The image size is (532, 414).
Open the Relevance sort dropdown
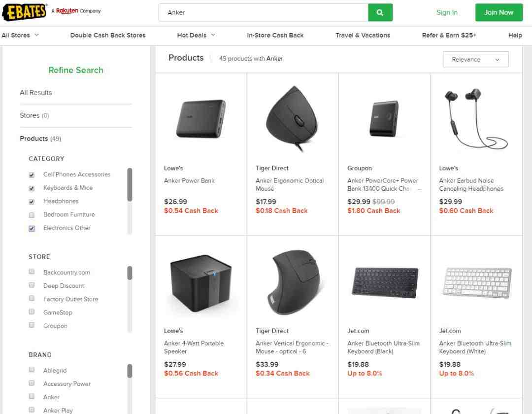click(x=475, y=60)
